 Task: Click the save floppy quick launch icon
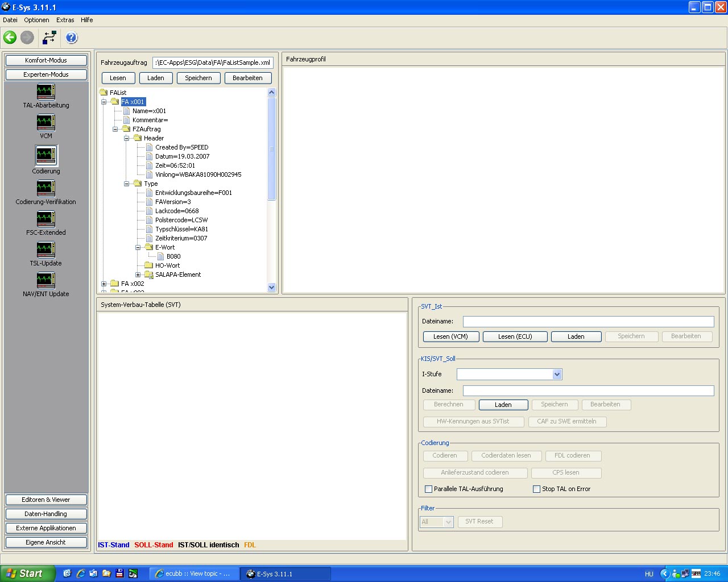[x=119, y=573]
